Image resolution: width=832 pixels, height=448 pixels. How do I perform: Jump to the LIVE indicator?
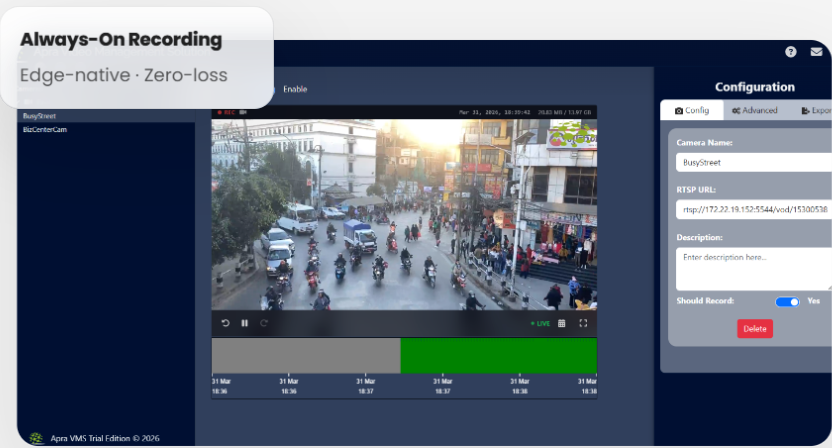click(x=540, y=323)
